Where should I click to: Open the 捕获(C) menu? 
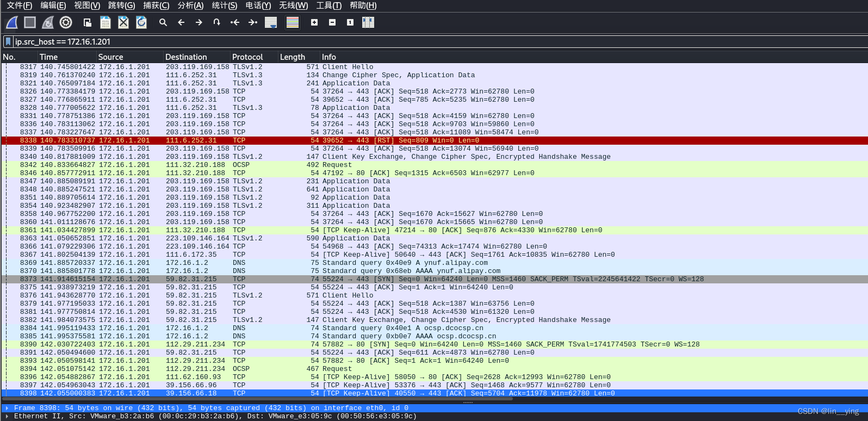(x=156, y=5)
